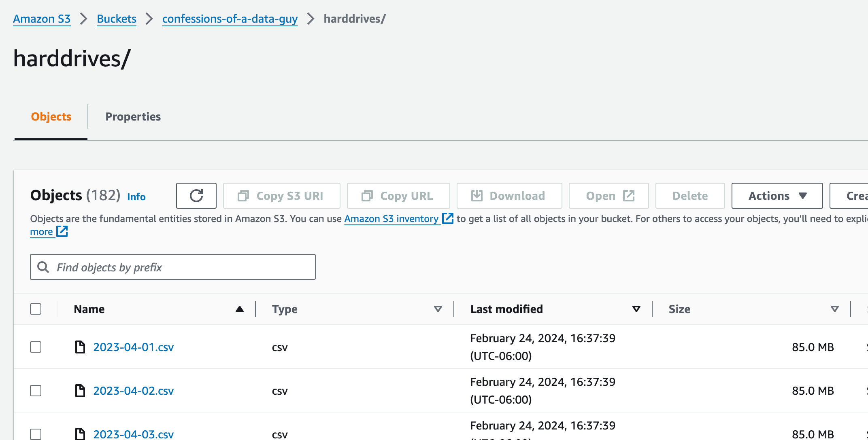Viewport: 868px width, 440px height.
Task: Click the file icon beside 2023-04-02.csv
Action: [x=80, y=391]
